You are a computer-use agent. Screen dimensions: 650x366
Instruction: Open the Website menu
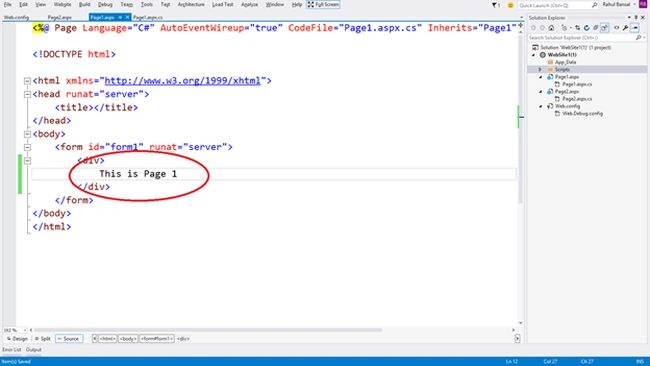62,5
